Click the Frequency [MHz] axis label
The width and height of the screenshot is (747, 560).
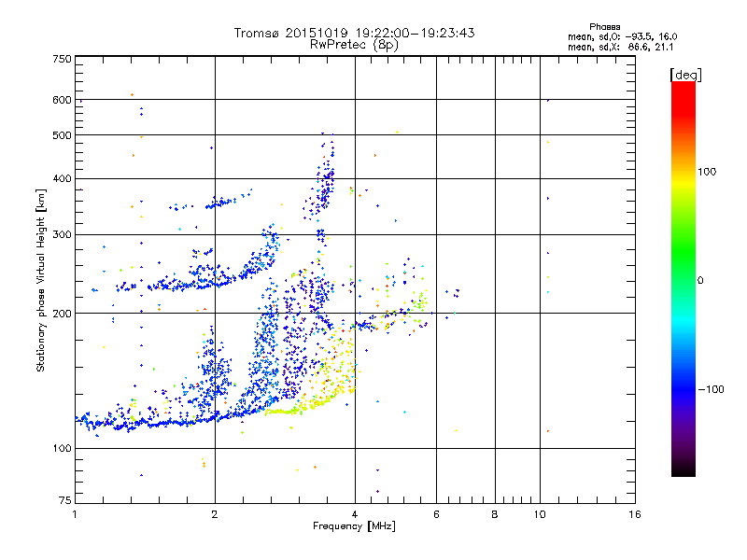tap(354, 526)
